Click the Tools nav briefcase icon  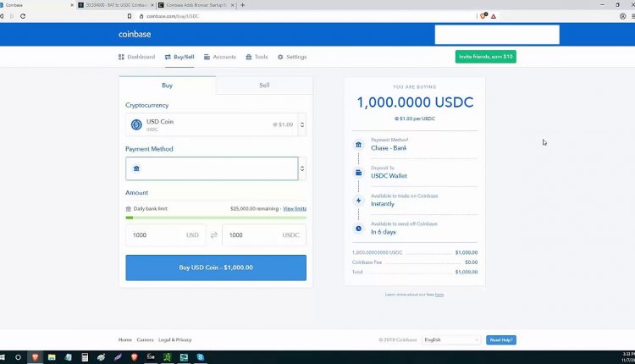[x=249, y=57]
